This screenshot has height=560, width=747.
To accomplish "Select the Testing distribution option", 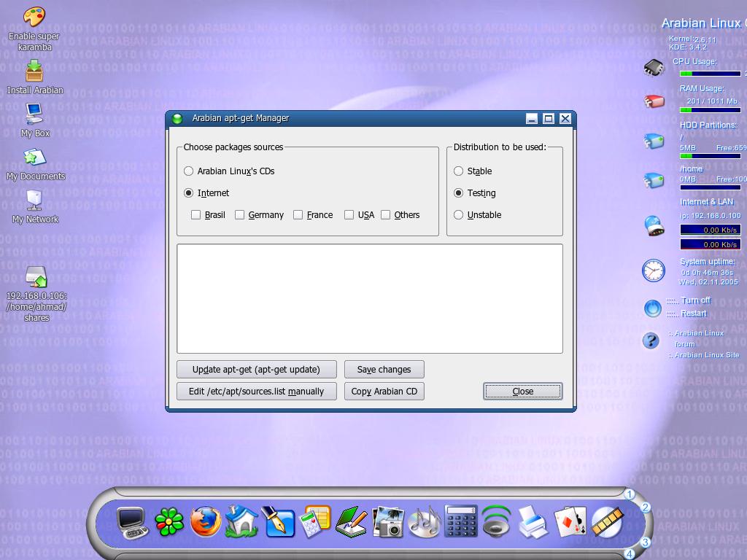I will point(458,192).
